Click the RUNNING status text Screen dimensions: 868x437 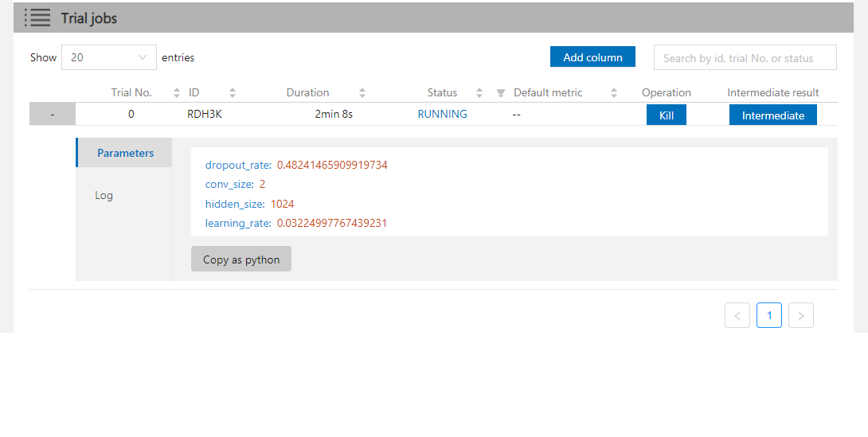click(x=442, y=114)
